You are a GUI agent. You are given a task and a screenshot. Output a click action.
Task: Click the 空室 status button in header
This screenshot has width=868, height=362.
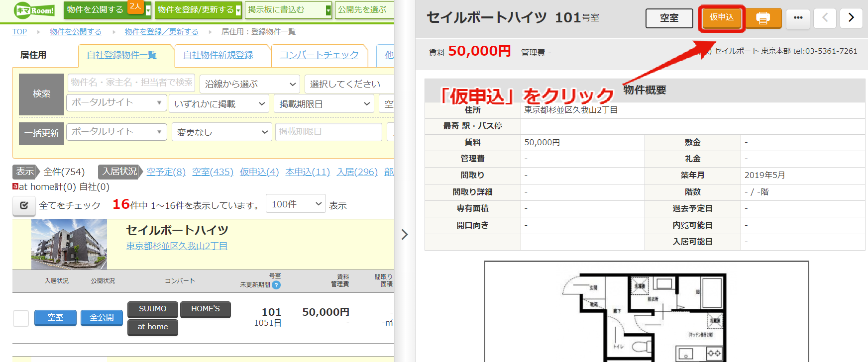pos(669,18)
